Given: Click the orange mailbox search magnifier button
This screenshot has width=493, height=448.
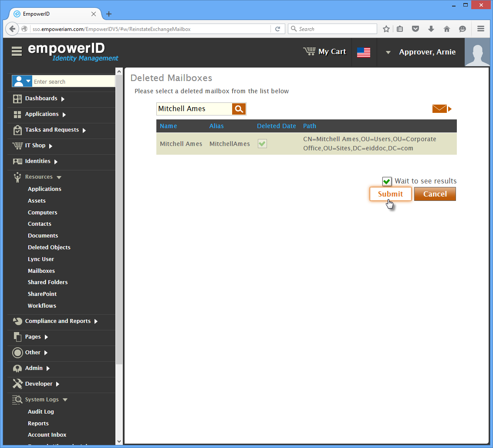Looking at the screenshot, I should click(239, 109).
